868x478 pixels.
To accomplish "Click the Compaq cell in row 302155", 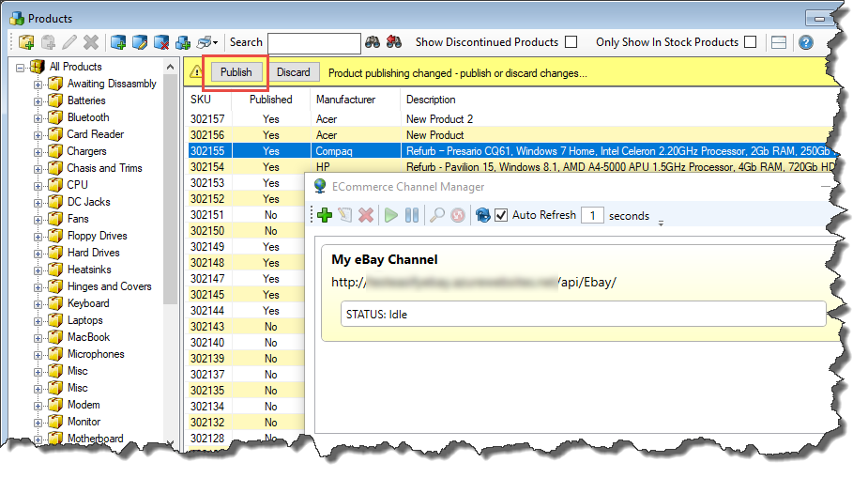I will [355, 151].
